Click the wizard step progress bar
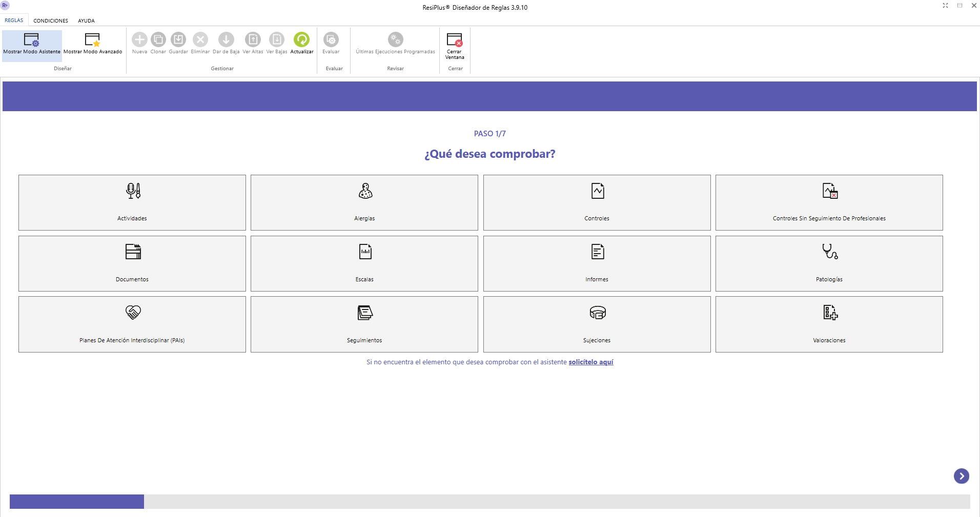This screenshot has height=517, width=980. [490, 502]
